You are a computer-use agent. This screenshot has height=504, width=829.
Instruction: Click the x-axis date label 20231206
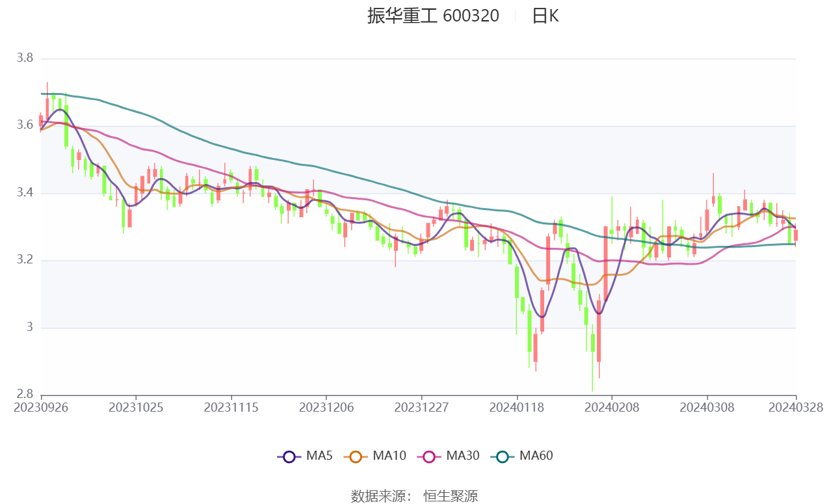point(326,408)
